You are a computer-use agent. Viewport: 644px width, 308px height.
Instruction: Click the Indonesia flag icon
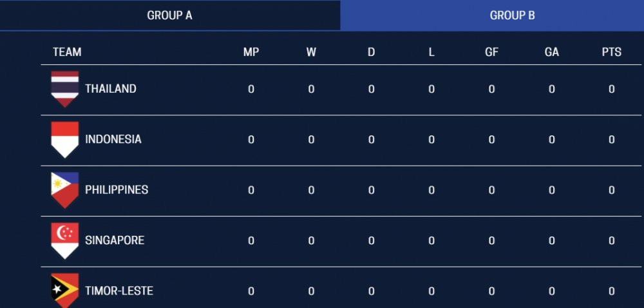coord(65,139)
